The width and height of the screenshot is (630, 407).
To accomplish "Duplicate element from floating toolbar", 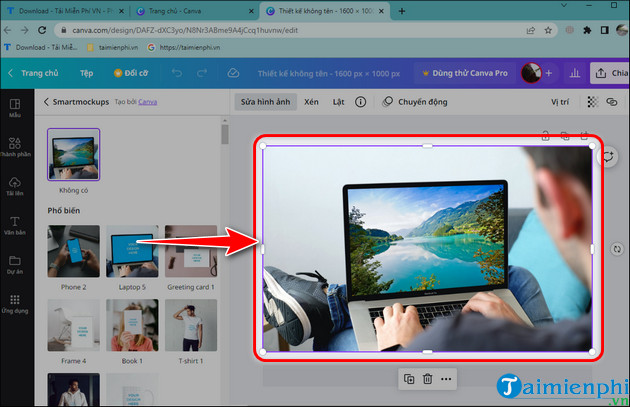I will click(x=409, y=379).
